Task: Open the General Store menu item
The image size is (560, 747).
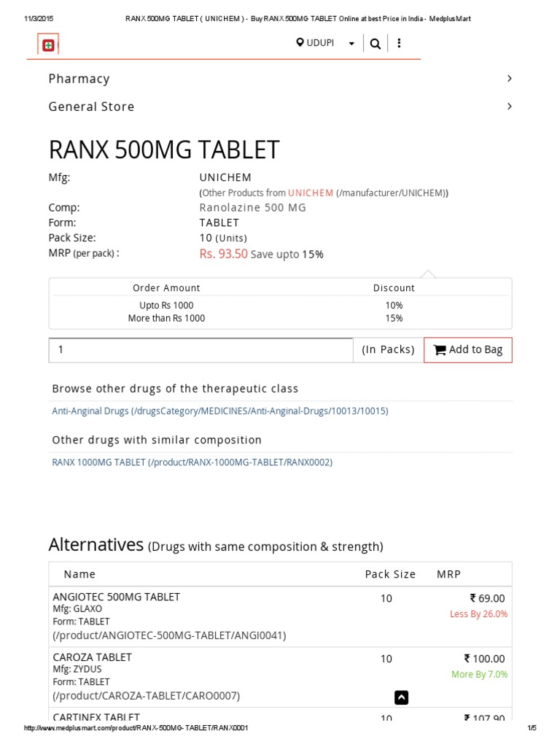Action: [91, 107]
